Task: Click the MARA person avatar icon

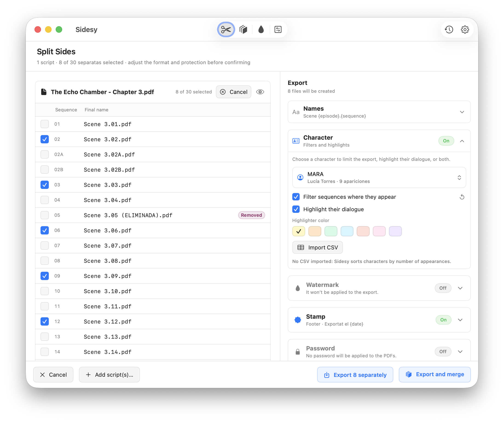Action: click(x=300, y=178)
